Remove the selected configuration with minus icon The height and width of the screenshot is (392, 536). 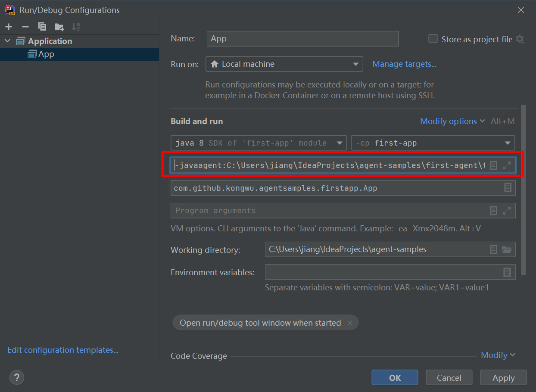(x=25, y=27)
